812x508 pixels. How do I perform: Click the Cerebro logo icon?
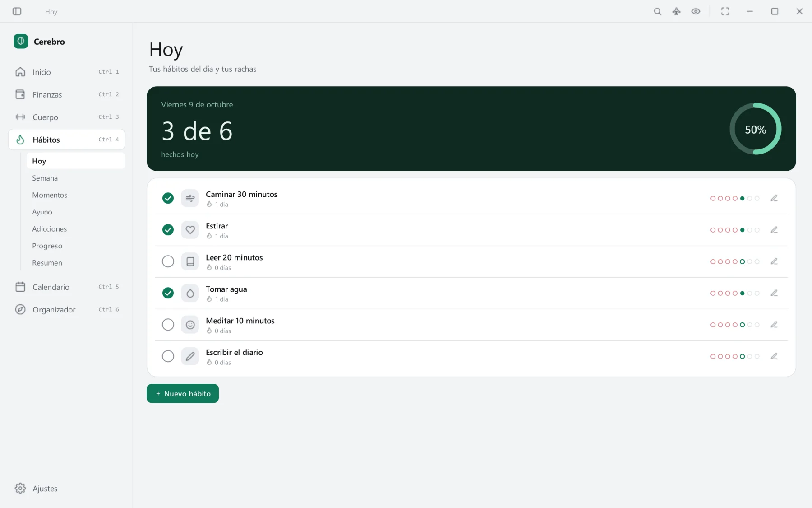click(x=21, y=42)
